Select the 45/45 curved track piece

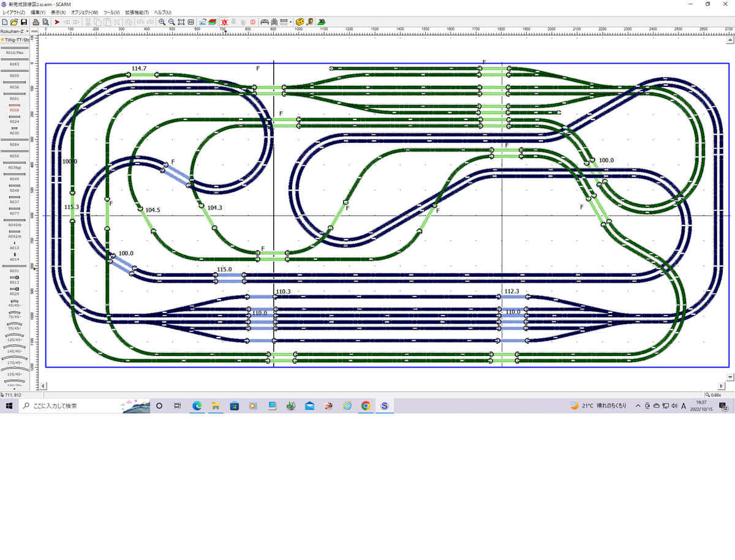(15, 303)
